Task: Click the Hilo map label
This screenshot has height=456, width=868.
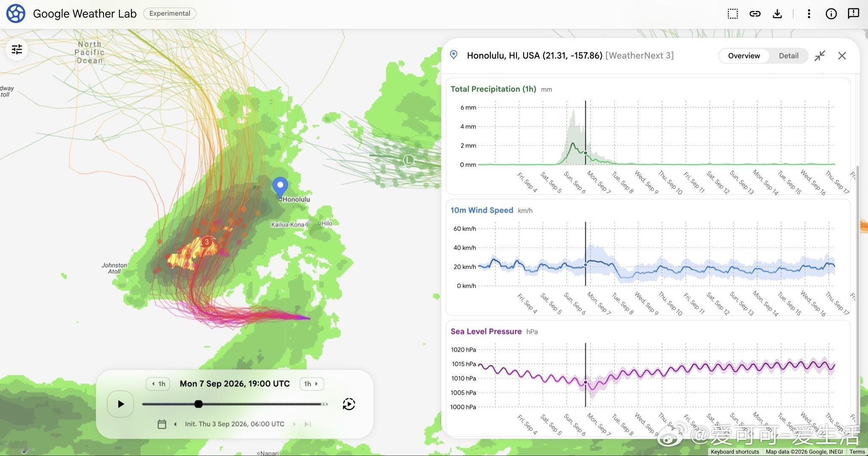Action: pyautogui.click(x=327, y=224)
